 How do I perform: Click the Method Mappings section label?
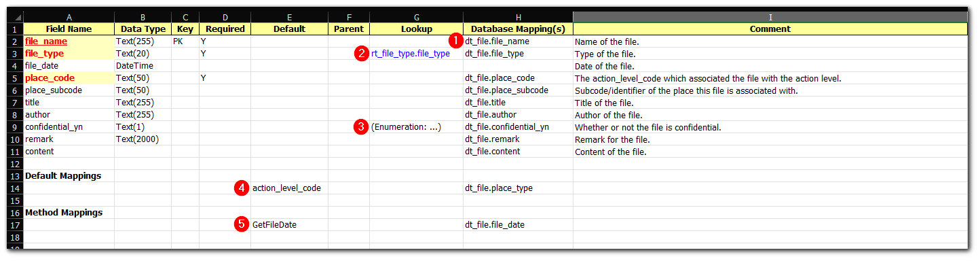click(64, 213)
